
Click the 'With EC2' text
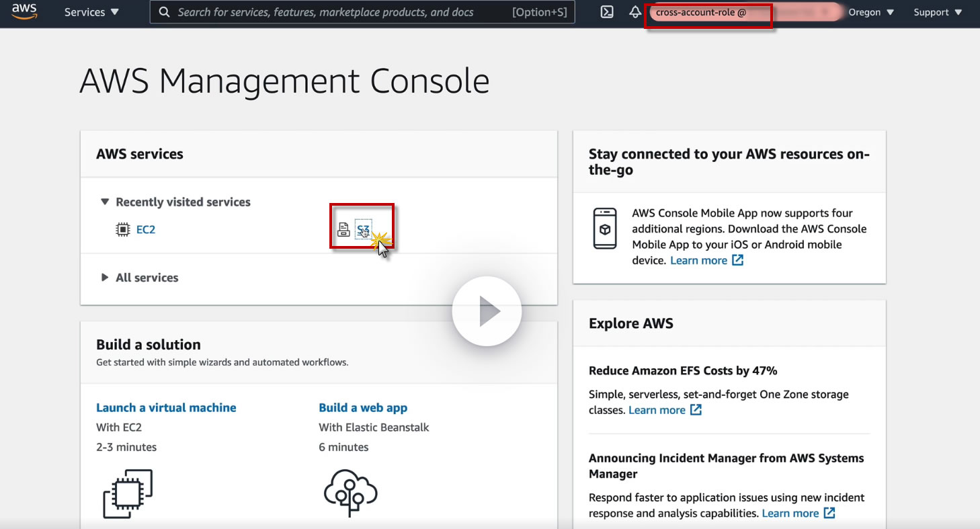pos(119,428)
